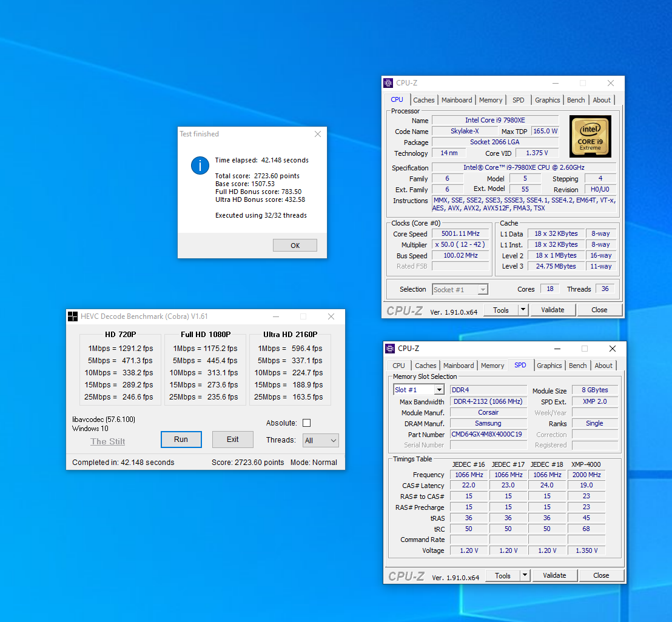The height and width of the screenshot is (622, 672).
Task: Minimize the lower CPU-Z SPD window
Action: (557, 349)
